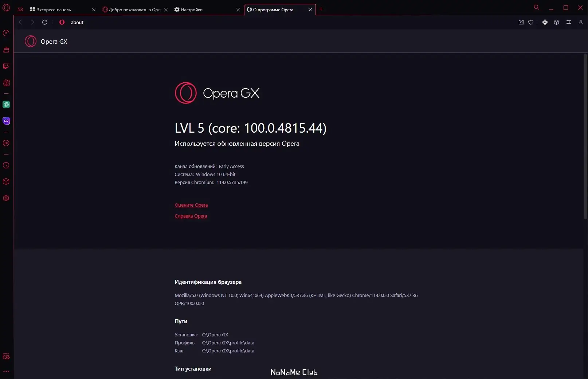Click the large Opera GX logo
Image resolution: width=588 pixels, height=379 pixels.
click(x=217, y=93)
